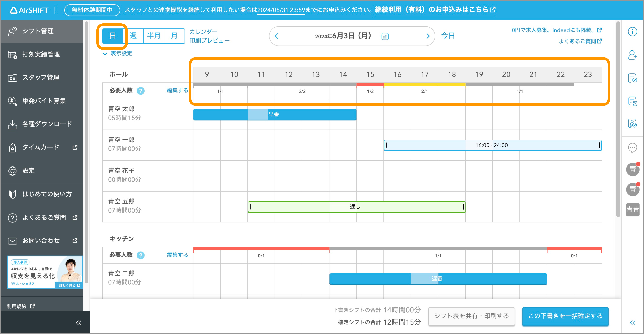Open the second 青 avatar with notification
644x334 pixels.
633,189
